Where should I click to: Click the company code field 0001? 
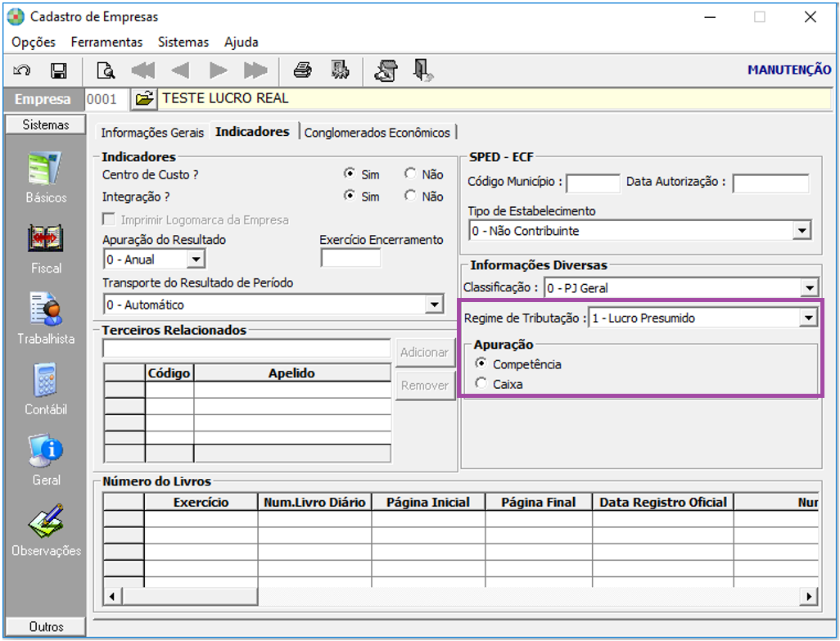point(106,99)
